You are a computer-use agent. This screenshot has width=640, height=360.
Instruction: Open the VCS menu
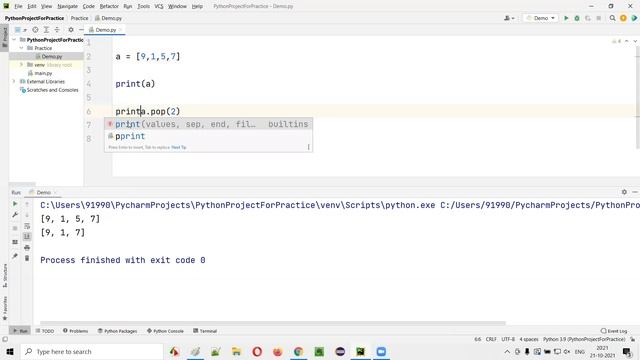(159, 6)
